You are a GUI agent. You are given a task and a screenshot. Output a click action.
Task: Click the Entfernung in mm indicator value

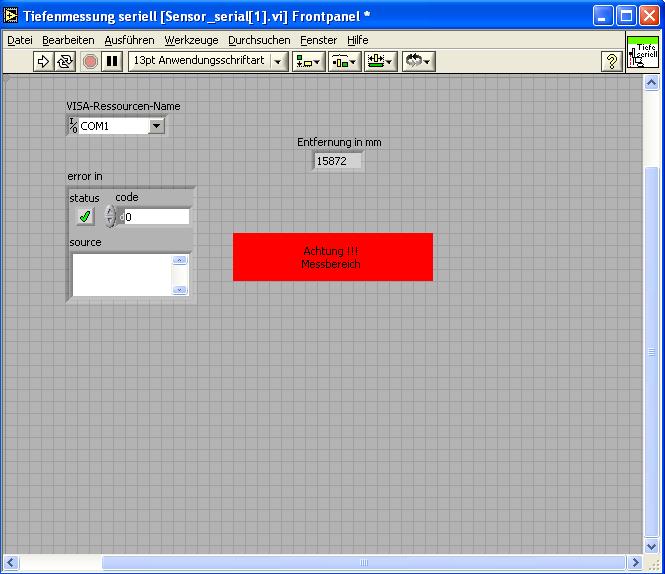[338, 161]
